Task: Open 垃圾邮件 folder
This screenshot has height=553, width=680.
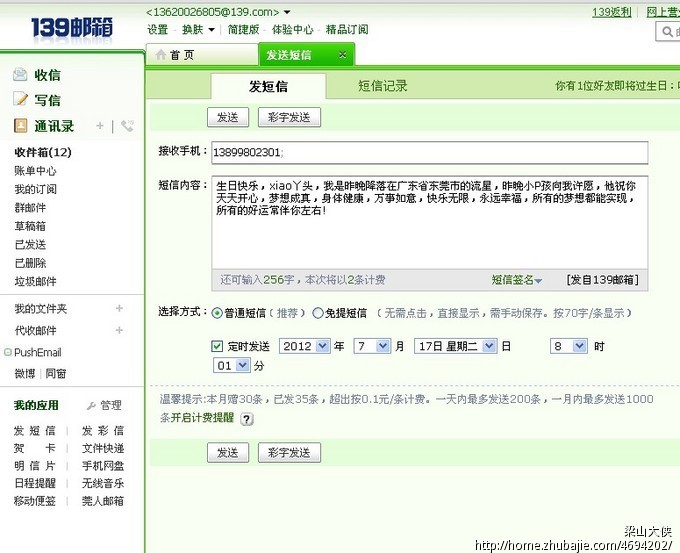Action: coord(35,281)
